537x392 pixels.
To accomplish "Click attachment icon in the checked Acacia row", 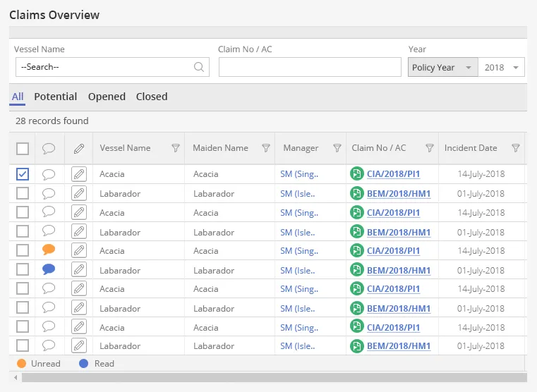I will [79, 174].
